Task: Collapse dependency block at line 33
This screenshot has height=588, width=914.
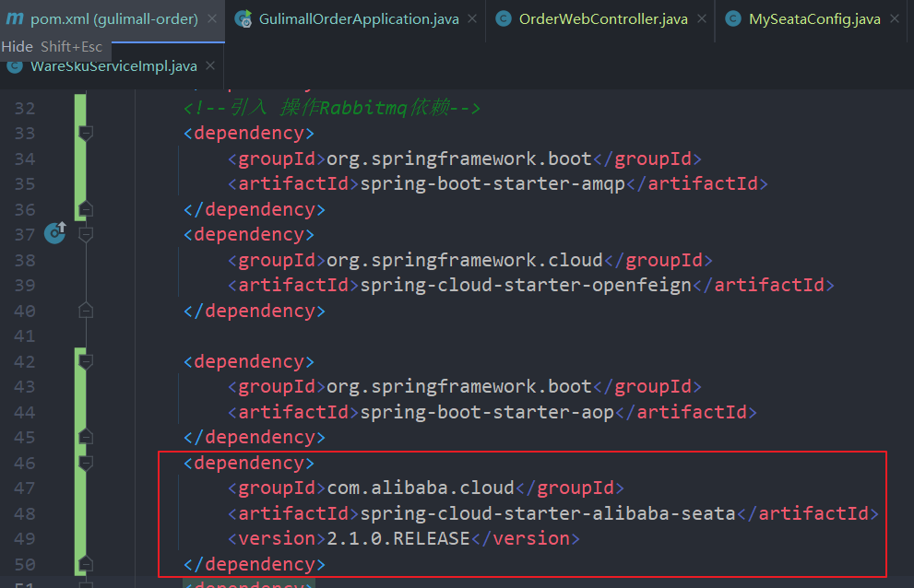Action: (x=86, y=133)
